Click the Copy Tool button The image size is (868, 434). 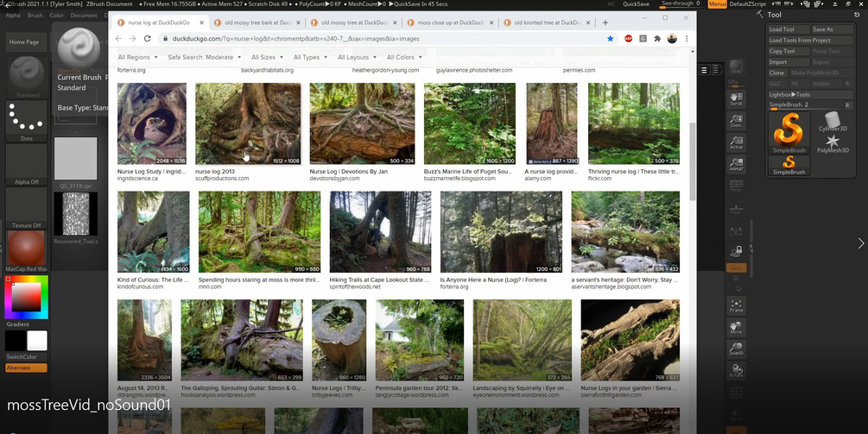tap(789, 52)
